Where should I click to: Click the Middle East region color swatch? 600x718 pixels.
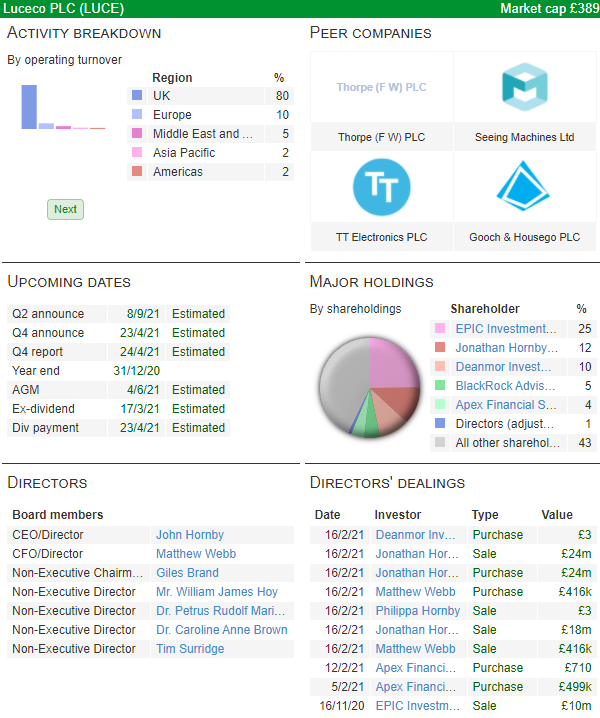pyautogui.click(x=137, y=133)
